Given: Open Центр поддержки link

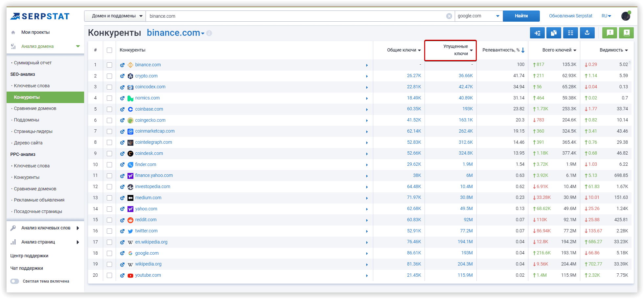Looking at the screenshot, I should 29,256.
